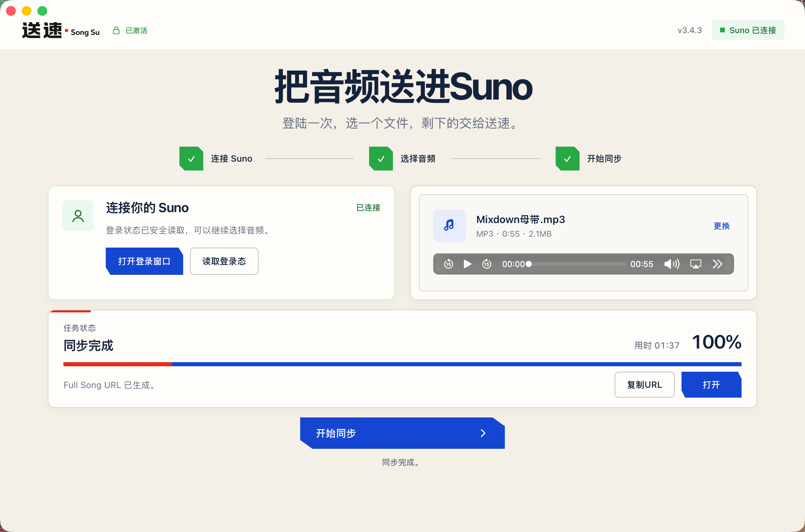
Task: Open AirPlay output options
Action: click(696, 264)
